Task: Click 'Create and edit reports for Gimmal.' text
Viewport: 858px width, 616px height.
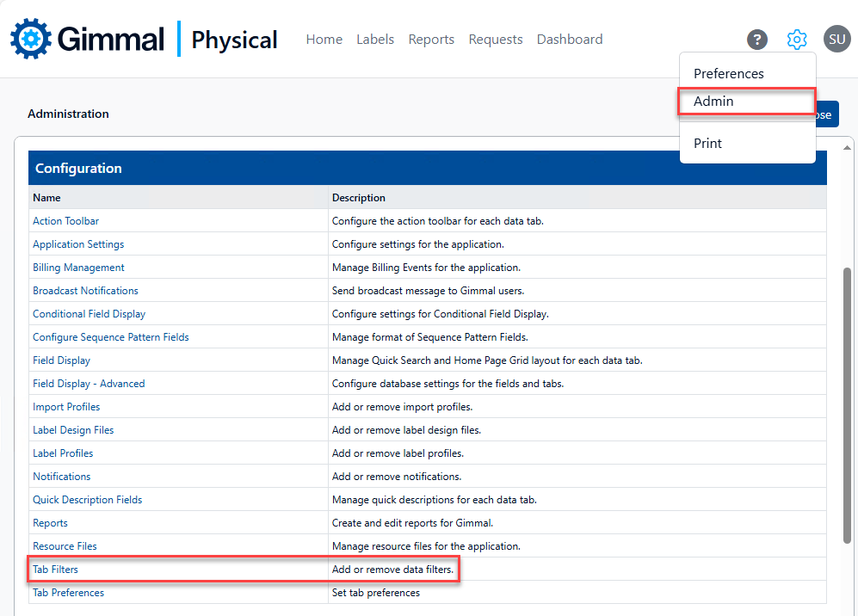Action: (x=412, y=523)
